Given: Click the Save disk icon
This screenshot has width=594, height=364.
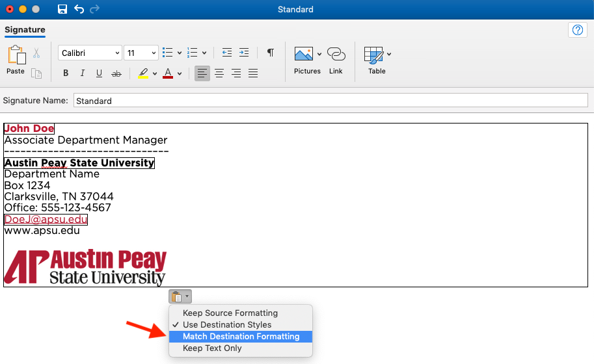Looking at the screenshot, I should tap(62, 9).
